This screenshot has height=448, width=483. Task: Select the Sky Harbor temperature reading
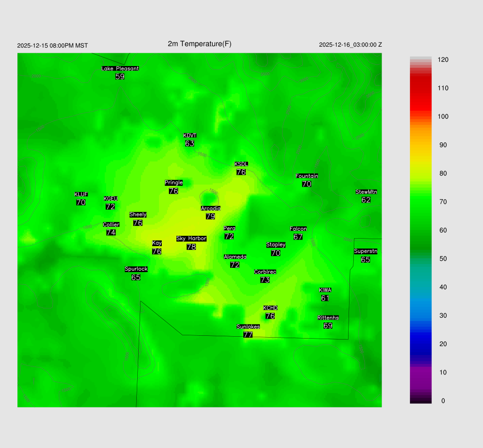(191, 247)
